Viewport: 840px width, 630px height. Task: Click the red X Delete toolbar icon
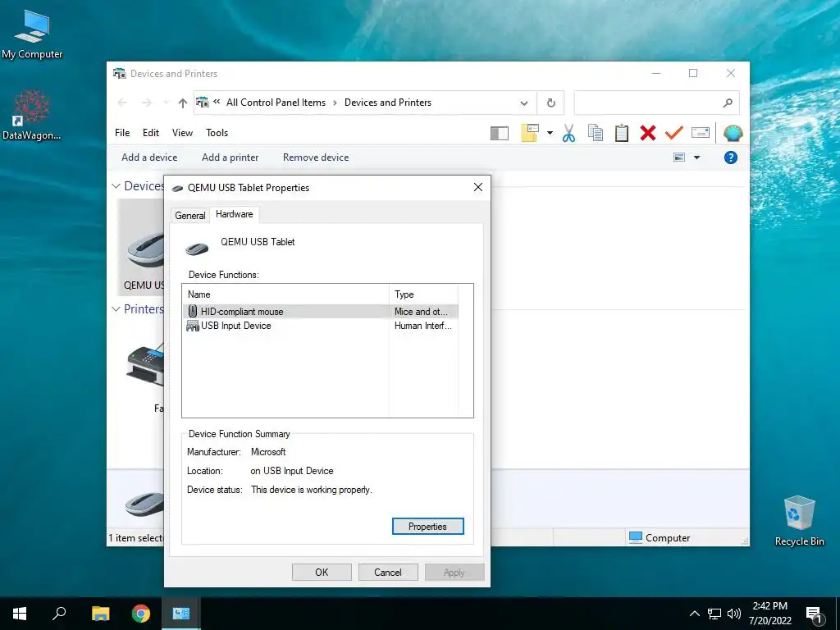click(x=648, y=133)
